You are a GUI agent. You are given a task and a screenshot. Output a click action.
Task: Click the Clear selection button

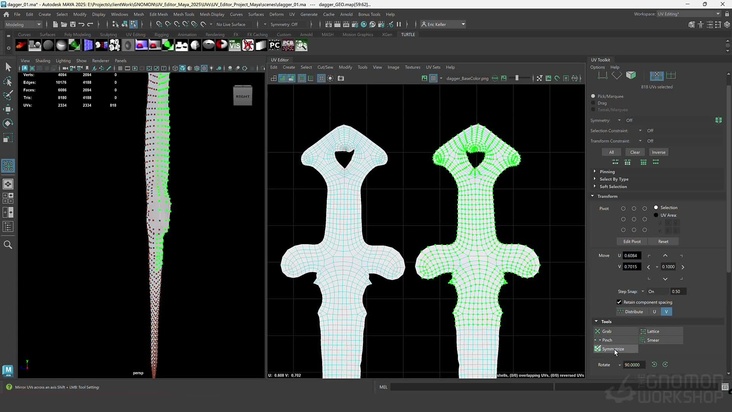click(x=635, y=152)
